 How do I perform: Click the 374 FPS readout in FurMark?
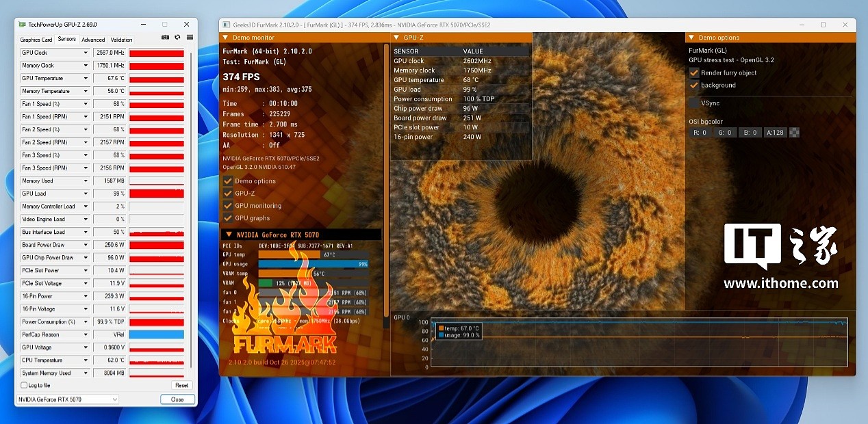tap(241, 77)
